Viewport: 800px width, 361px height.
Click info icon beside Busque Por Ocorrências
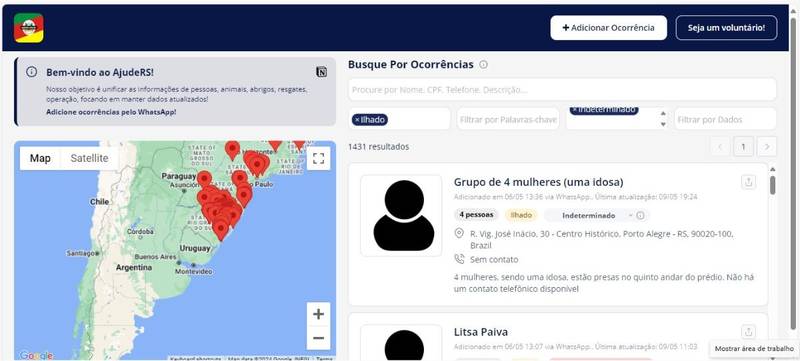[483, 65]
